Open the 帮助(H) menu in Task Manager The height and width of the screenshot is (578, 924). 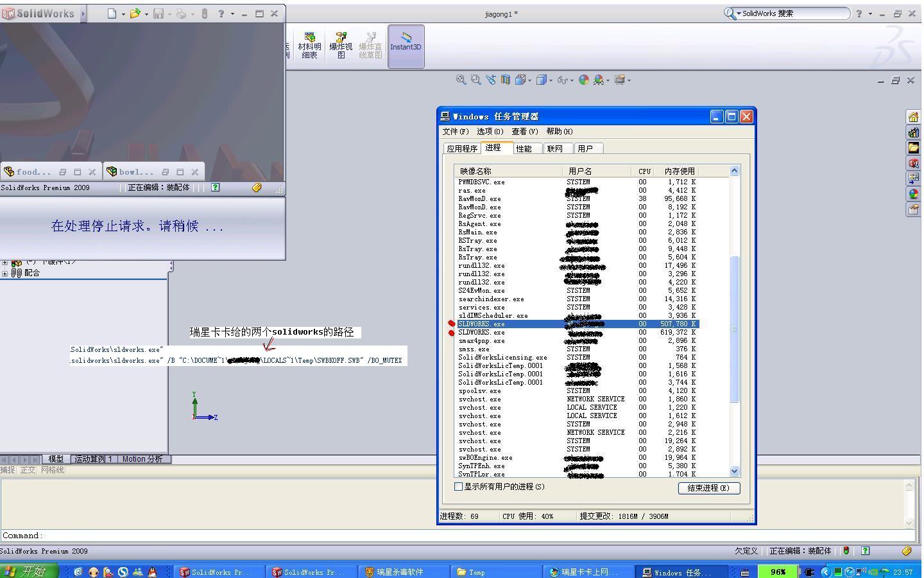[x=560, y=132]
